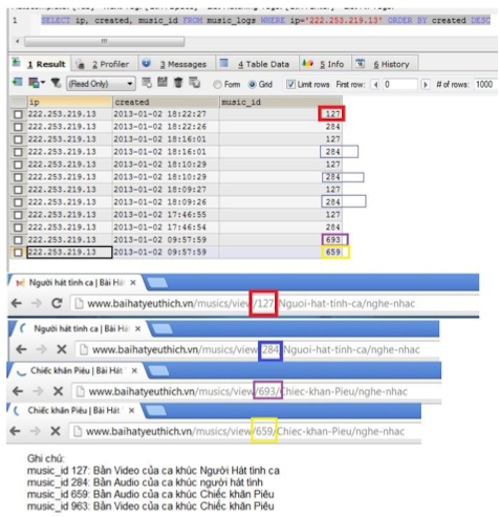
Task: Click back arrow in the 693 browser window
Action: tap(18, 391)
